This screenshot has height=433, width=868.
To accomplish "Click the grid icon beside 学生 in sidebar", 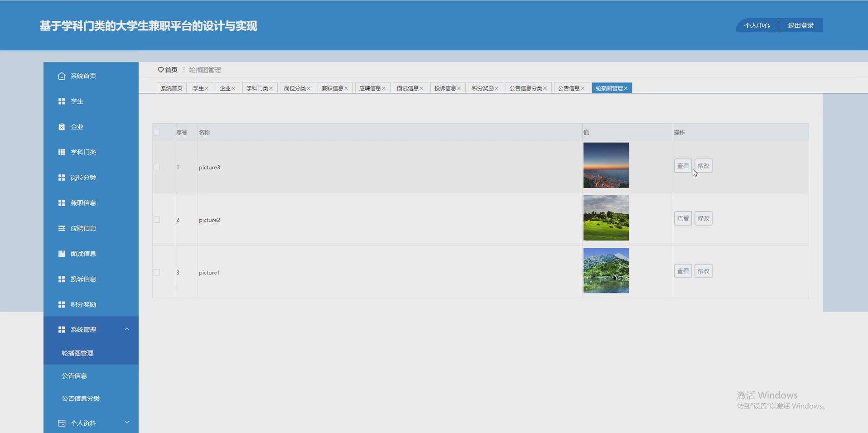I will [x=62, y=101].
